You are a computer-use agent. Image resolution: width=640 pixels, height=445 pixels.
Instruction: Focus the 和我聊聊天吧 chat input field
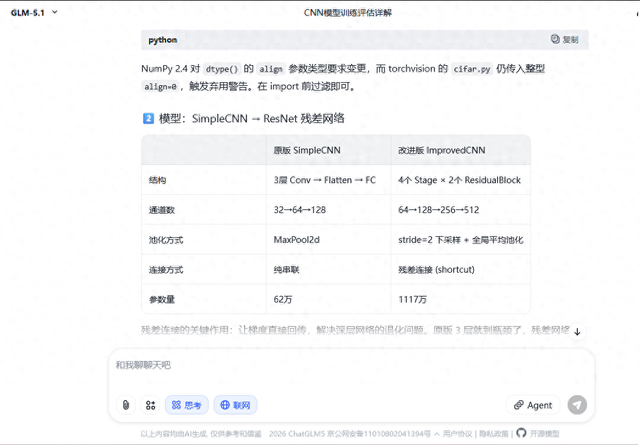(351, 365)
